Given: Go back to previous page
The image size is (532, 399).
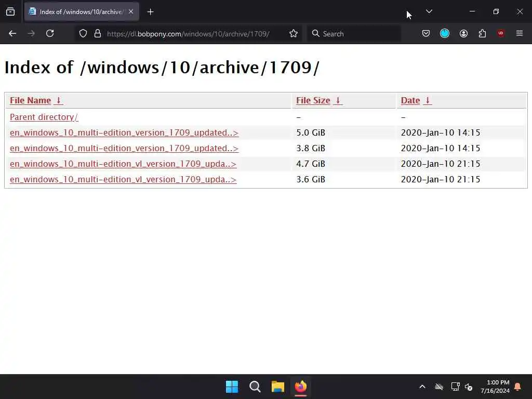Looking at the screenshot, I should pos(12,33).
